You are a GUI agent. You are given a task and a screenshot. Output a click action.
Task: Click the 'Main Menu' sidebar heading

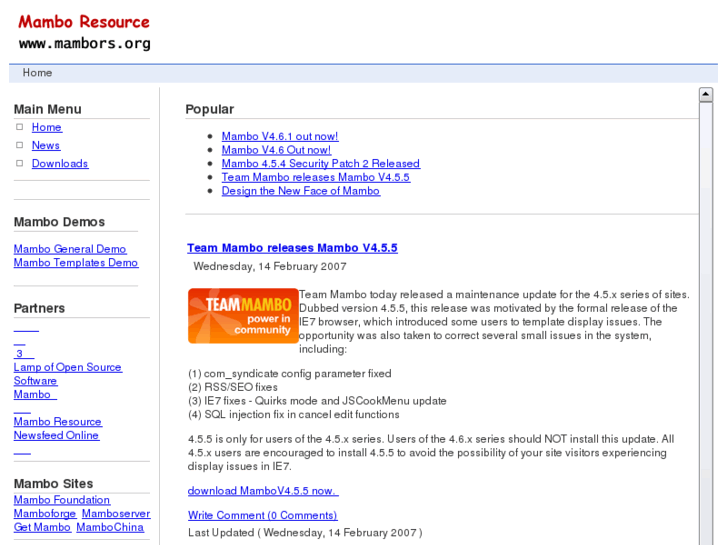coord(48,109)
